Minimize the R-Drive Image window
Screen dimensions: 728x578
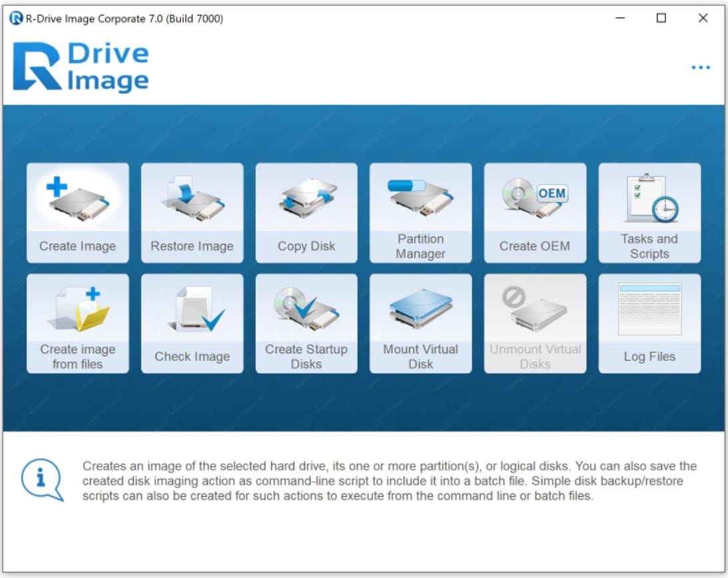pos(620,19)
